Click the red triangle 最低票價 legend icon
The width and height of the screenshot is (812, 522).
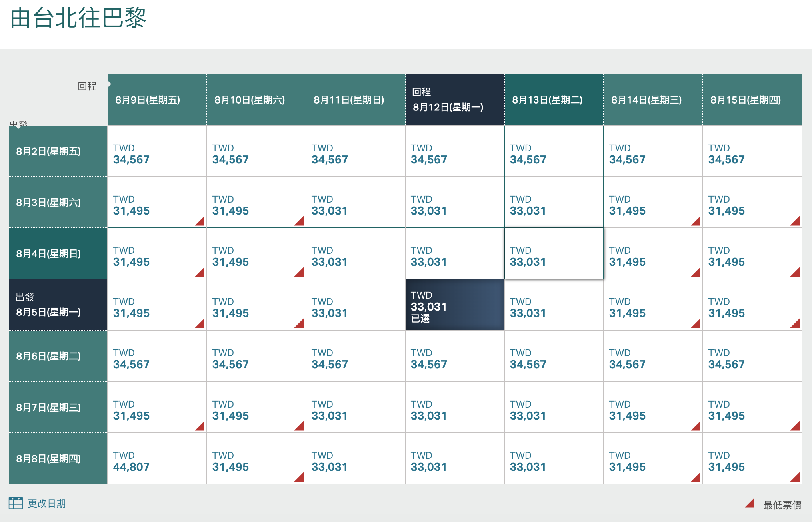click(x=750, y=503)
